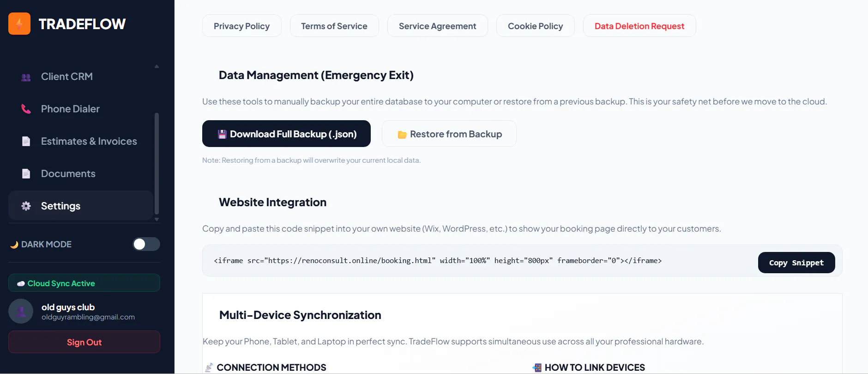Click the 'old guys club' account name

point(68,307)
